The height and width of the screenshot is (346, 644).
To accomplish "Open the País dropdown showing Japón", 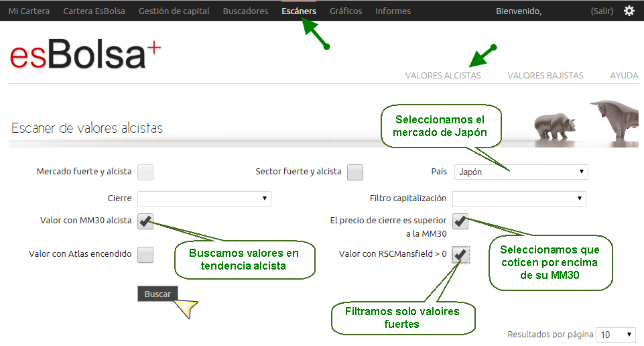I will click(521, 172).
